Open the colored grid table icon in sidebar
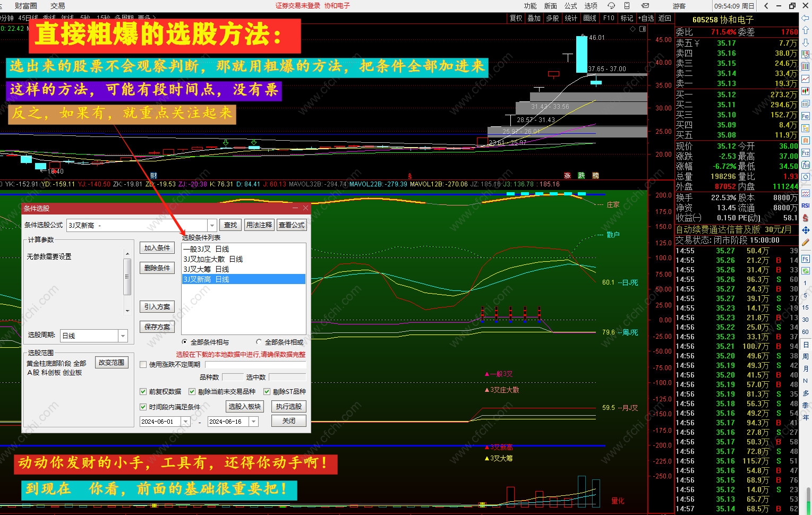This screenshot has width=812, height=515. [806, 66]
